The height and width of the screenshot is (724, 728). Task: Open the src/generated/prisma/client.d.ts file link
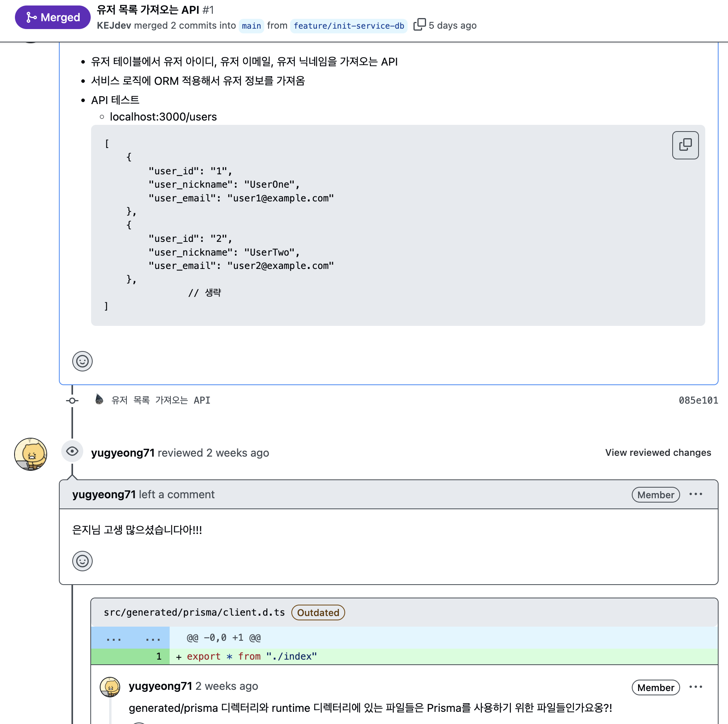tap(194, 612)
